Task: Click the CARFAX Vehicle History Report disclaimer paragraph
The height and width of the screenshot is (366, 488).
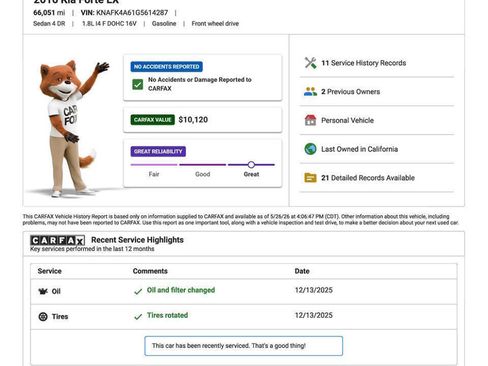Action: click(x=241, y=219)
